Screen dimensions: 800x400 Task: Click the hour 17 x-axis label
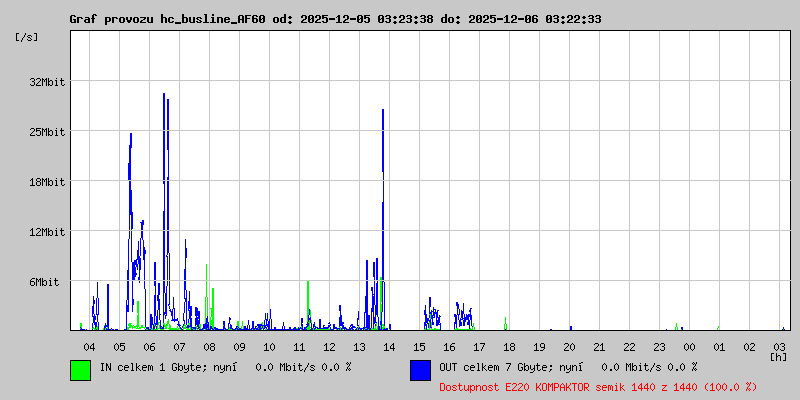(x=480, y=347)
